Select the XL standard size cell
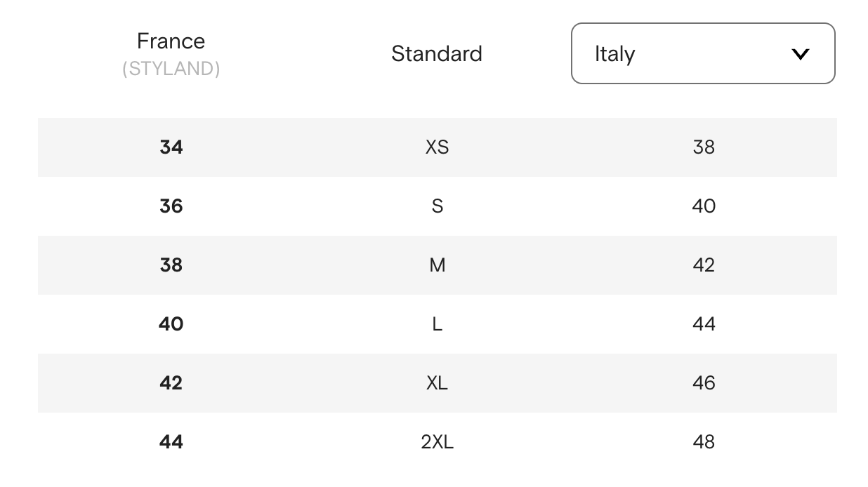868x487 pixels. (x=437, y=383)
